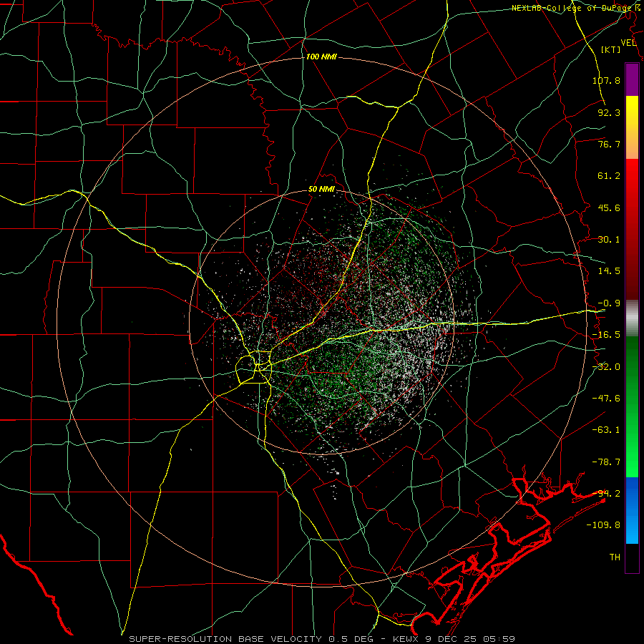Click the 92.3 velocity scale value
644x644 pixels.
609,112
